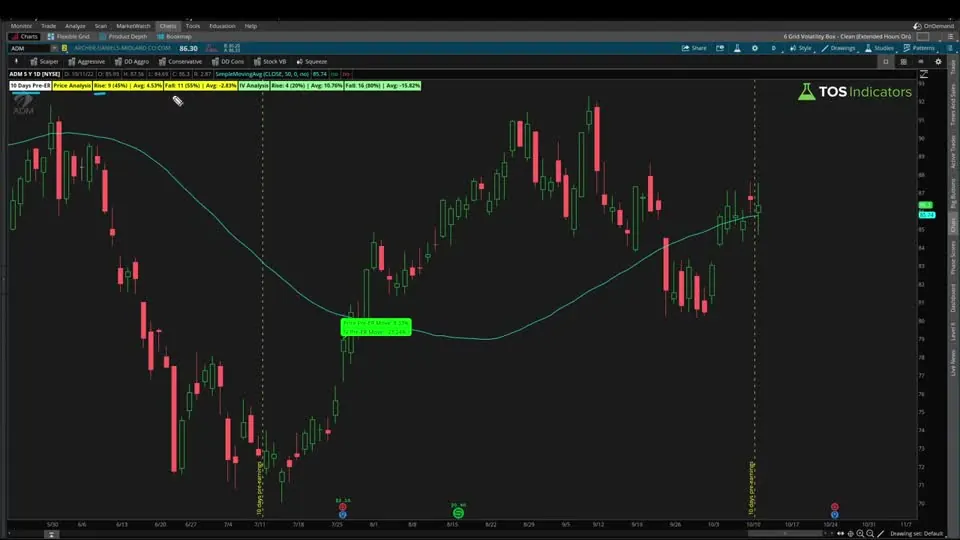Click the horizontal chart scrollbar
This screenshot has width=960, height=540.
tap(788, 534)
